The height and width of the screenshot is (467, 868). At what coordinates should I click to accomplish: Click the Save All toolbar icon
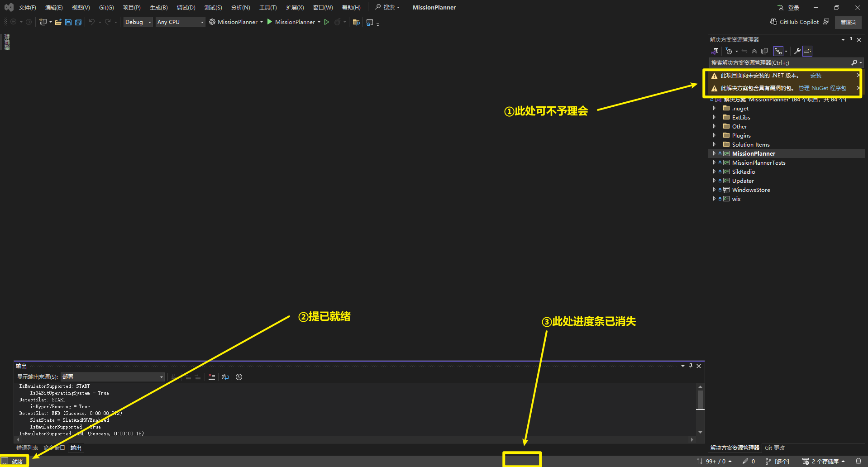(x=78, y=22)
